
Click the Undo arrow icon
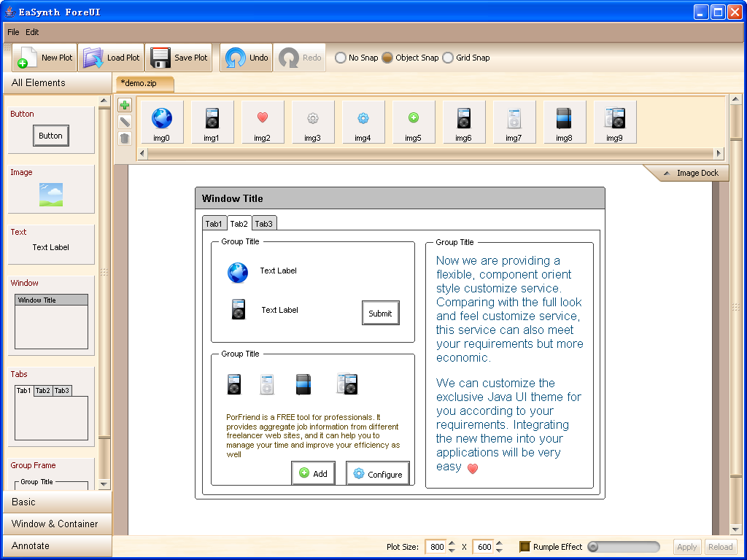click(x=235, y=58)
